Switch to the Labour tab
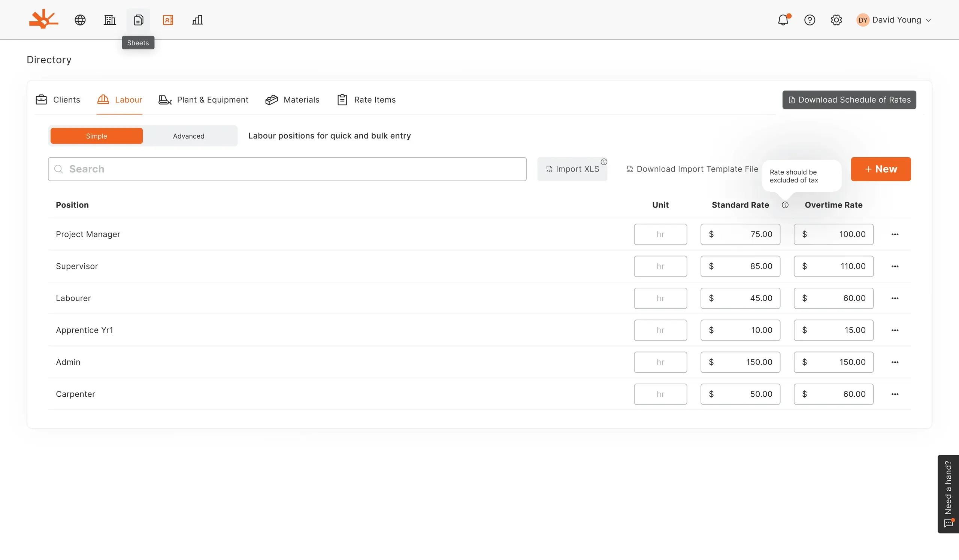Image resolution: width=959 pixels, height=560 pixels. [x=120, y=100]
